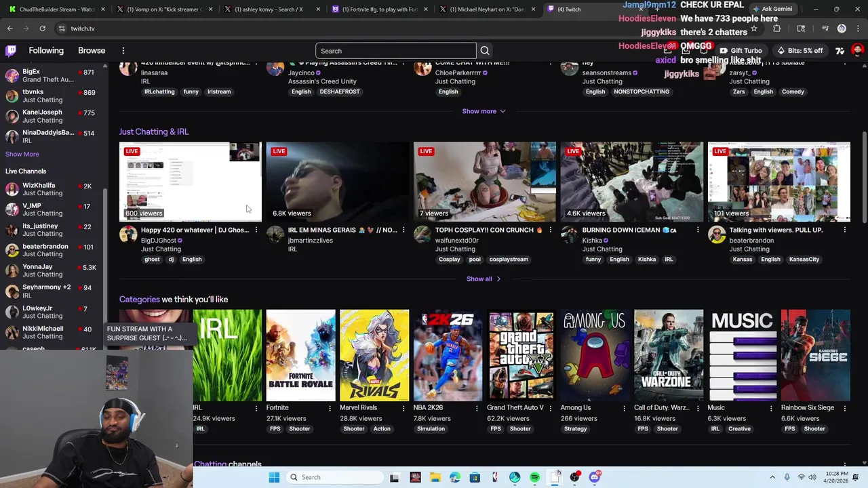The height and width of the screenshot is (488, 868).
Task: Open the Just Chatting & IRL heading link
Action: (x=154, y=131)
